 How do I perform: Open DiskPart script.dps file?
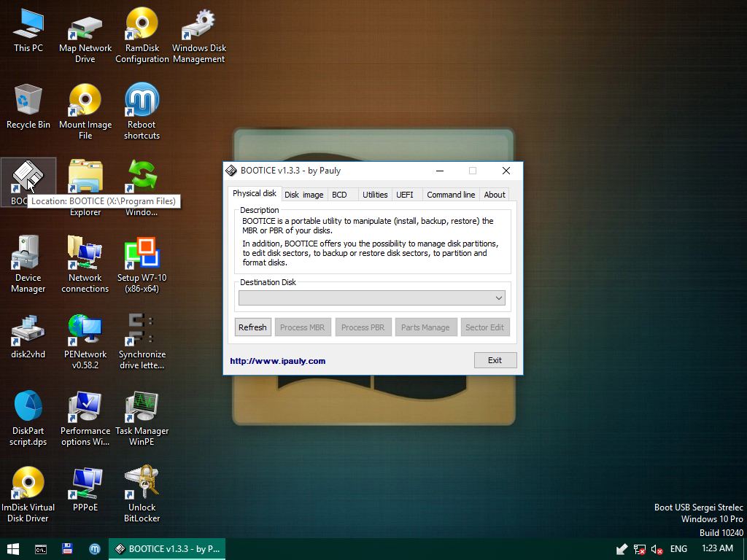(x=28, y=418)
